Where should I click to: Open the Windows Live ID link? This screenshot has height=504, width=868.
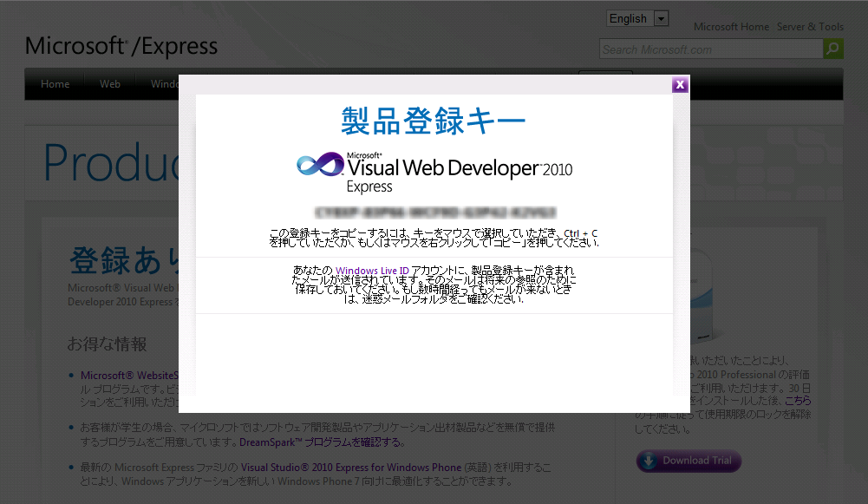[372, 271]
